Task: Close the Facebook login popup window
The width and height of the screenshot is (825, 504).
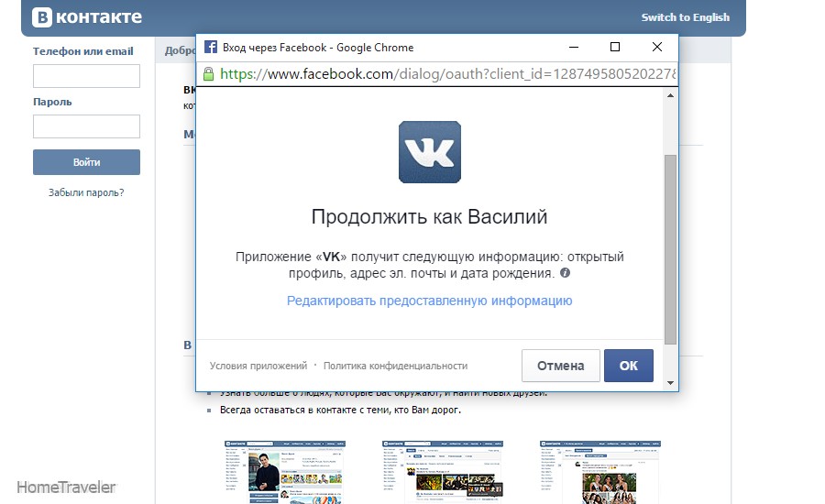Action: [x=656, y=47]
